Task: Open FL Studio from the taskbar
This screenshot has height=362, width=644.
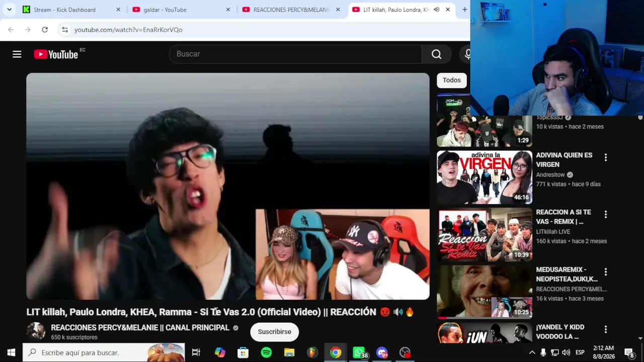Action: coord(312,352)
